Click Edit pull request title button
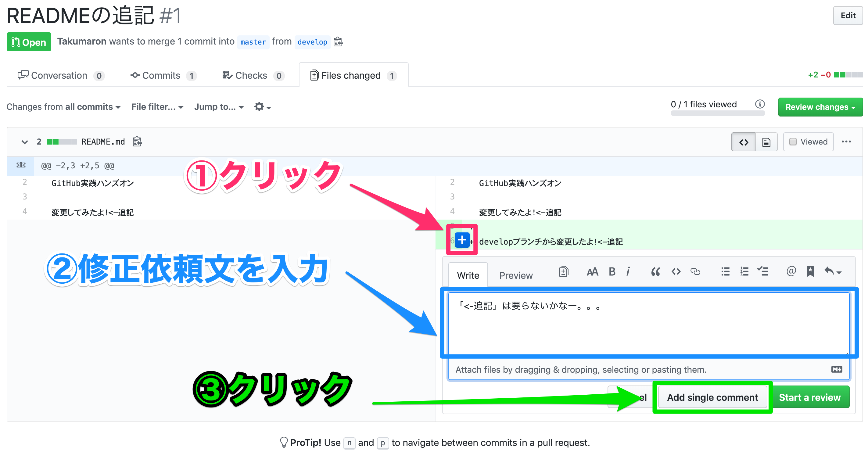This screenshot has height=452, width=868. (x=848, y=16)
